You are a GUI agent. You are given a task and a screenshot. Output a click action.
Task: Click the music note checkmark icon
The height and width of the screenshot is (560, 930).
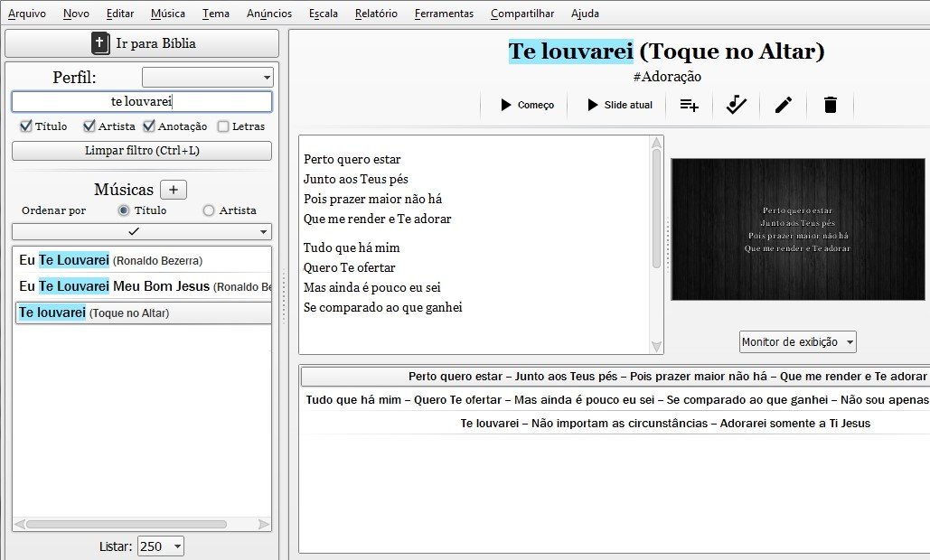[x=736, y=105]
